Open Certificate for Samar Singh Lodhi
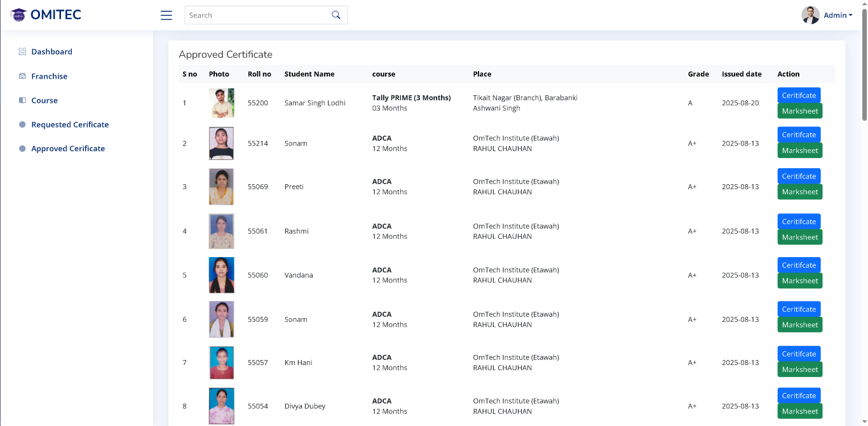The image size is (868, 426). point(799,95)
